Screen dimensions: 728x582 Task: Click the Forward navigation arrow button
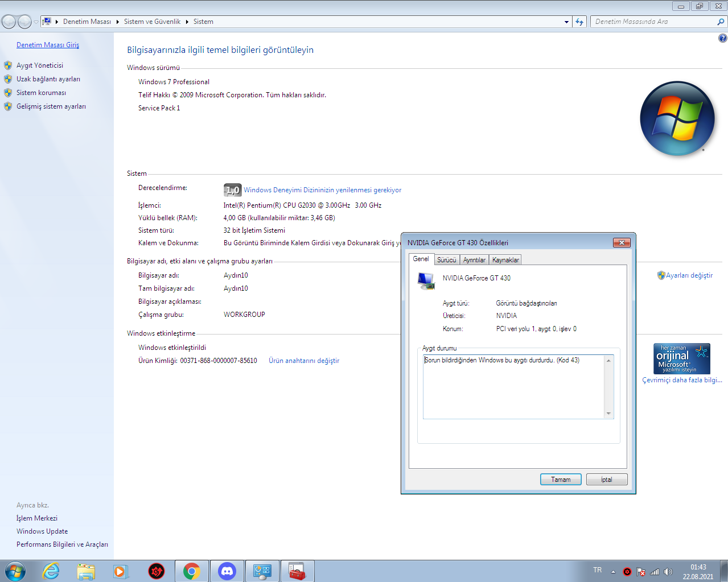(24, 22)
